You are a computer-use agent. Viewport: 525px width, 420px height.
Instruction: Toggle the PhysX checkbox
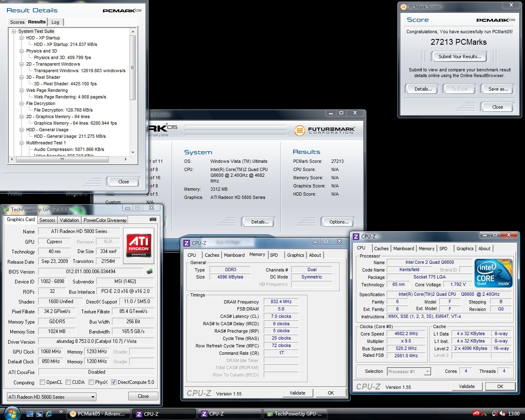click(x=91, y=382)
